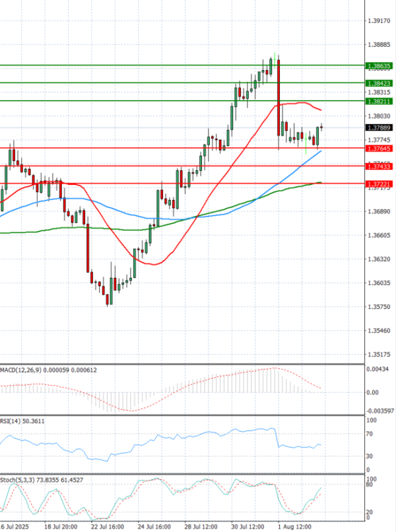This screenshot has height=532, width=396.
Task: Click the 28 Jul 12:00 time label
Action: point(201,527)
